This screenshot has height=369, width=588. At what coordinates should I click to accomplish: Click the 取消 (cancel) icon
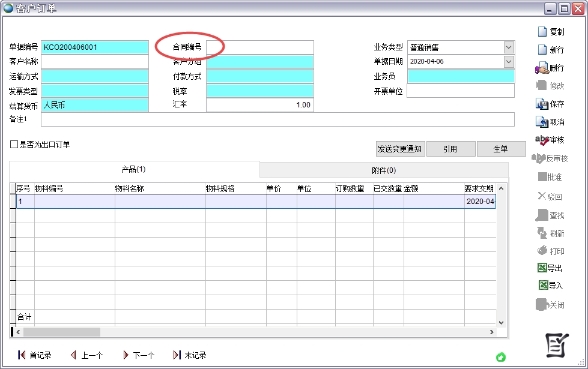542,122
